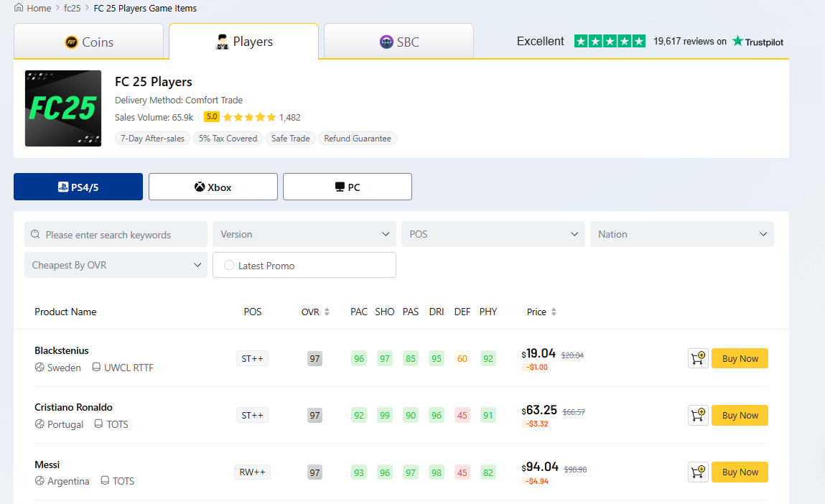Click the Coins tab coin icon
825x504 pixels.
pos(71,42)
